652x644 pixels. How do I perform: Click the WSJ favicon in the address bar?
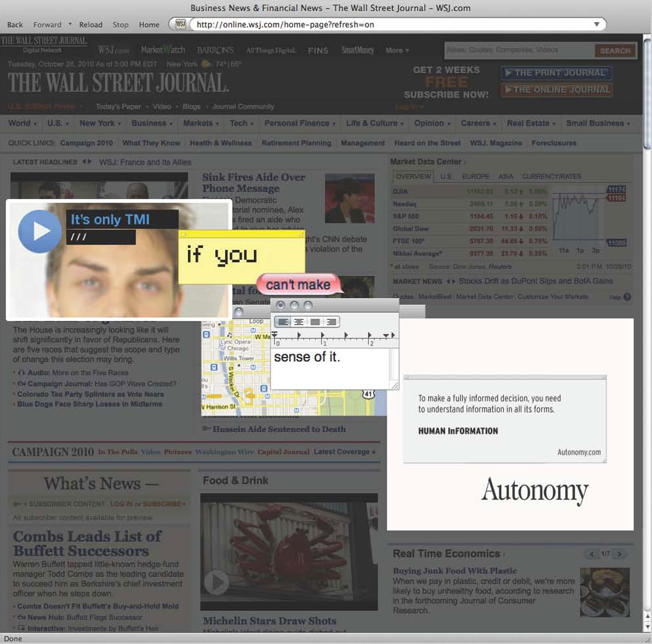tap(180, 24)
